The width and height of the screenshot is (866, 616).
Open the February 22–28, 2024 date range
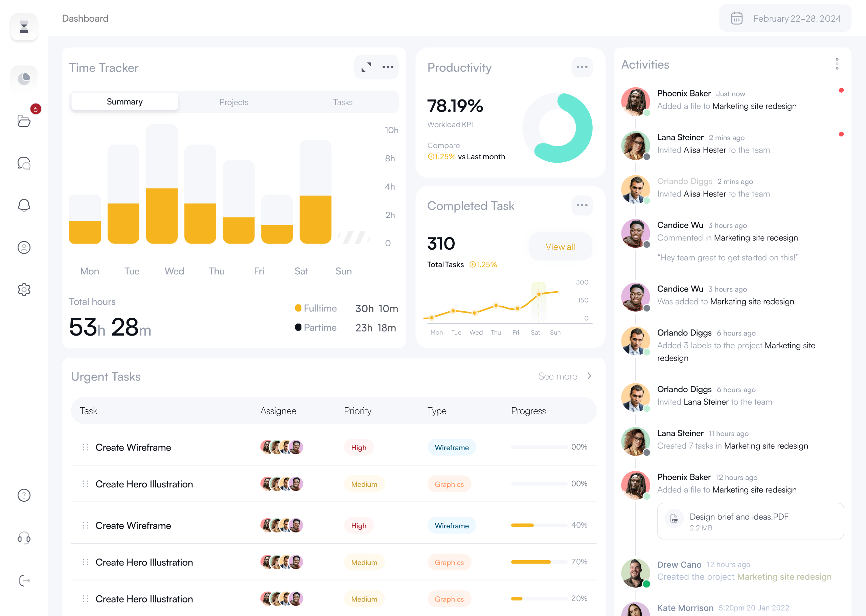click(x=785, y=18)
